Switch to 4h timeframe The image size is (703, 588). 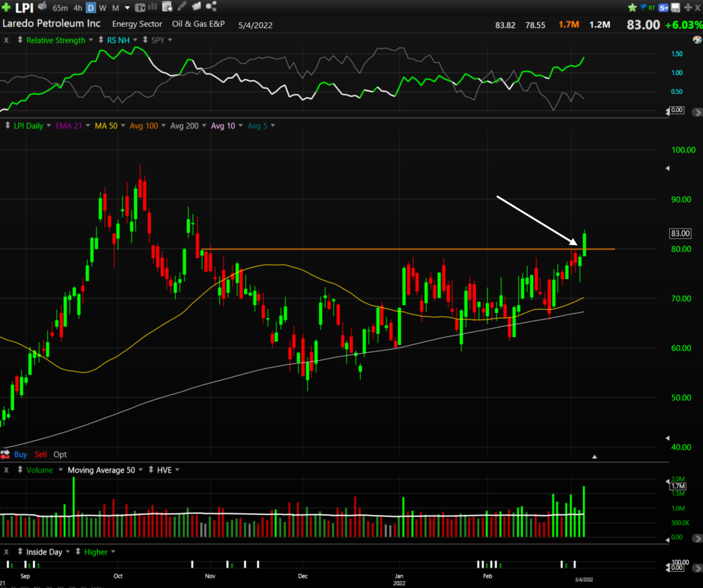(78, 8)
